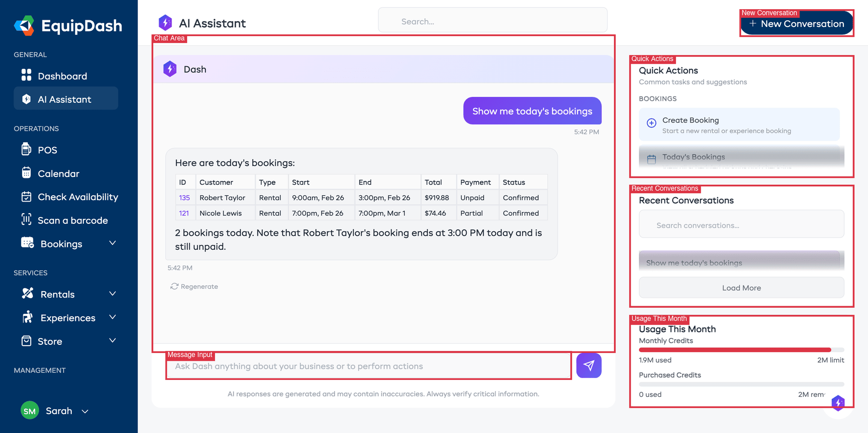
Task: Click the Bookings sidebar icon
Action: point(27,243)
